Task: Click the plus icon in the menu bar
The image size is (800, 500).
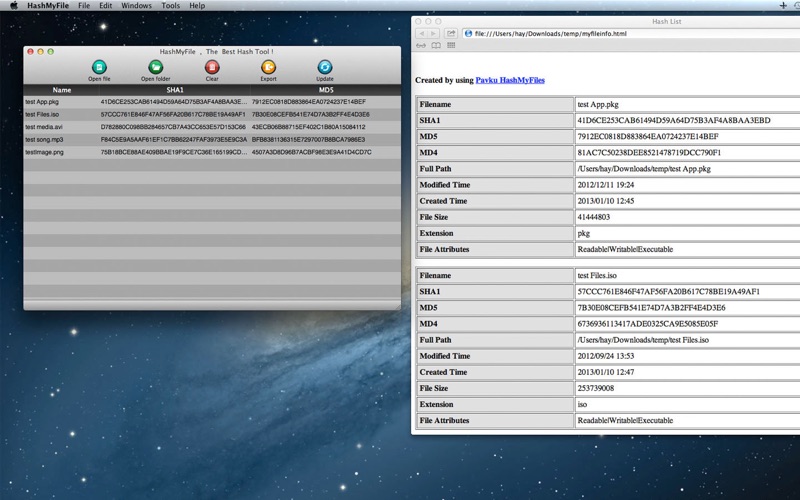Action: click(783, 6)
